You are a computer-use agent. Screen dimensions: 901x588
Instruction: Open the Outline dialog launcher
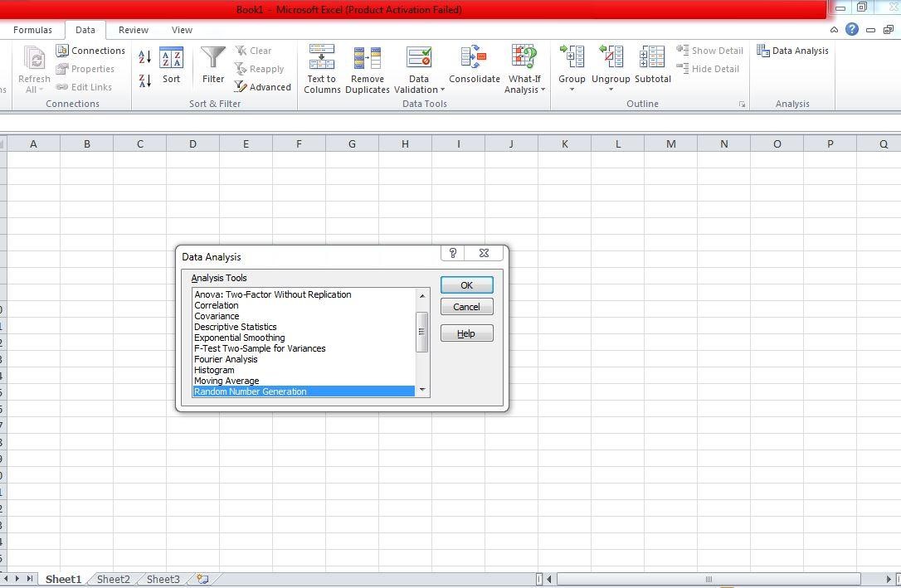(742, 104)
